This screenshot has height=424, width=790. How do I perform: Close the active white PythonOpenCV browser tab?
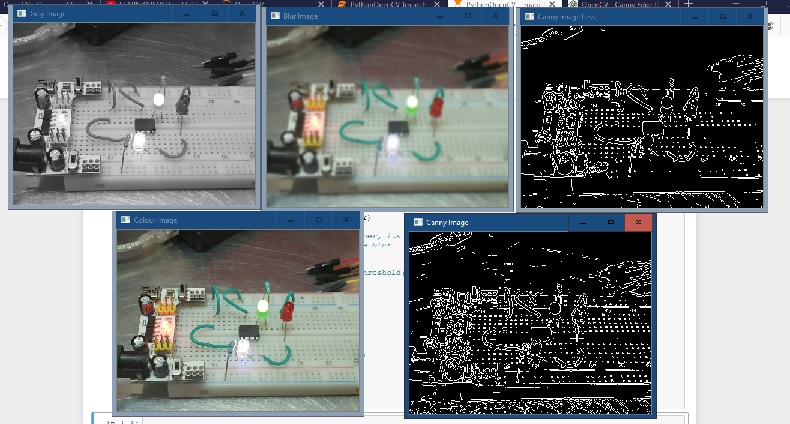click(x=552, y=4)
